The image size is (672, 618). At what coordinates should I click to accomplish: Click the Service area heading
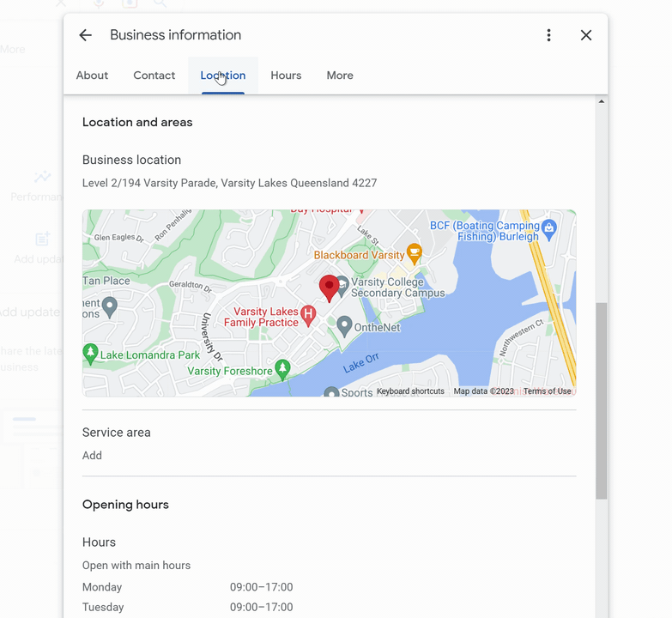(116, 433)
